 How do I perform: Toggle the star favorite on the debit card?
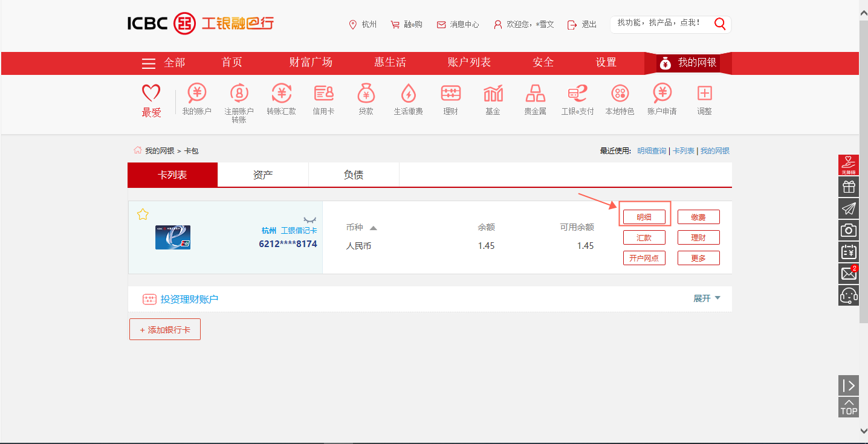click(x=143, y=214)
